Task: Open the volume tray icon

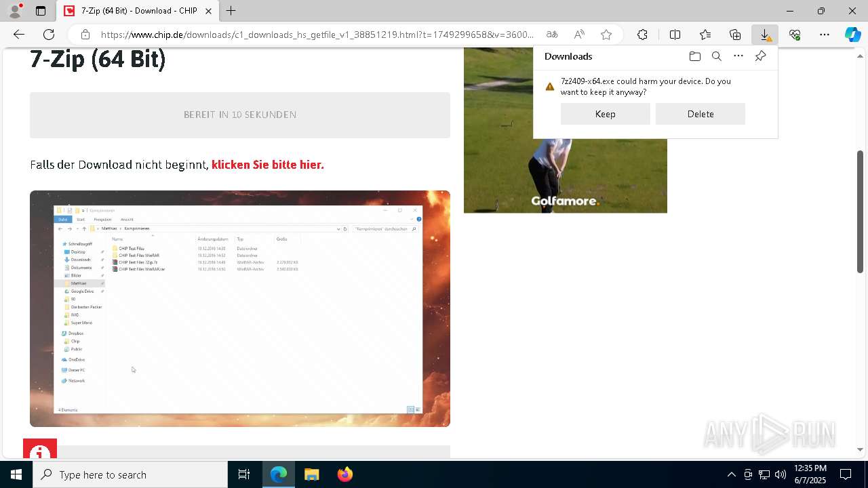Action: click(x=781, y=474)
